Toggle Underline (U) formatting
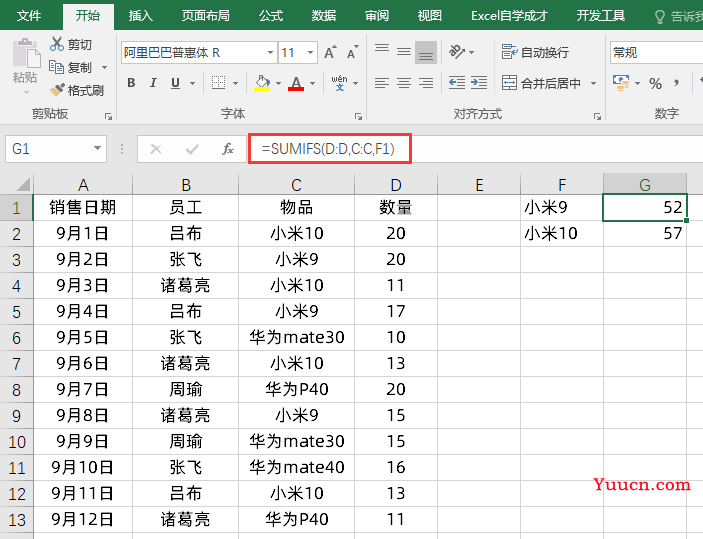 coord(175,83)
